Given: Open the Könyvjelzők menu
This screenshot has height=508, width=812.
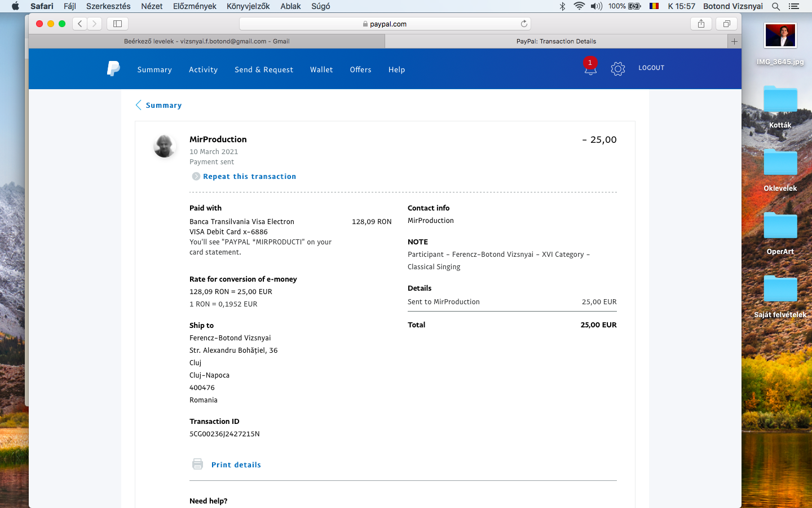Looking at the screenshot, I should [248, 6].
